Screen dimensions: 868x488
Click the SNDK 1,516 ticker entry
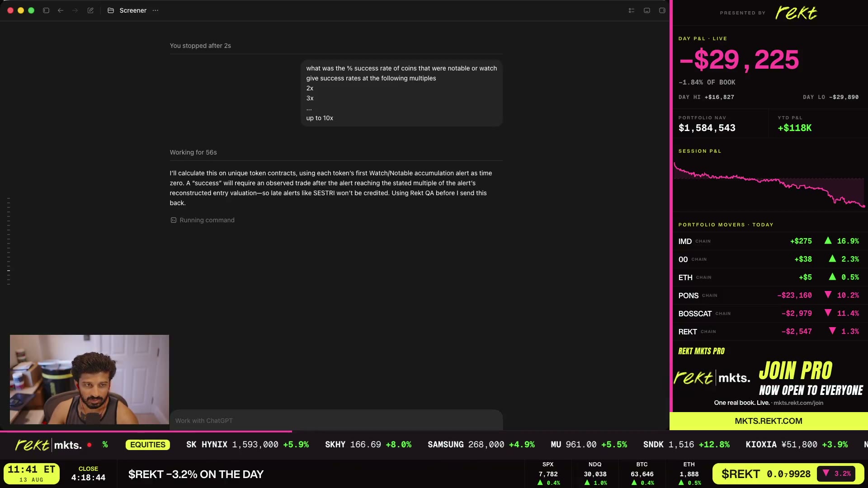click(x=686, y=445)
